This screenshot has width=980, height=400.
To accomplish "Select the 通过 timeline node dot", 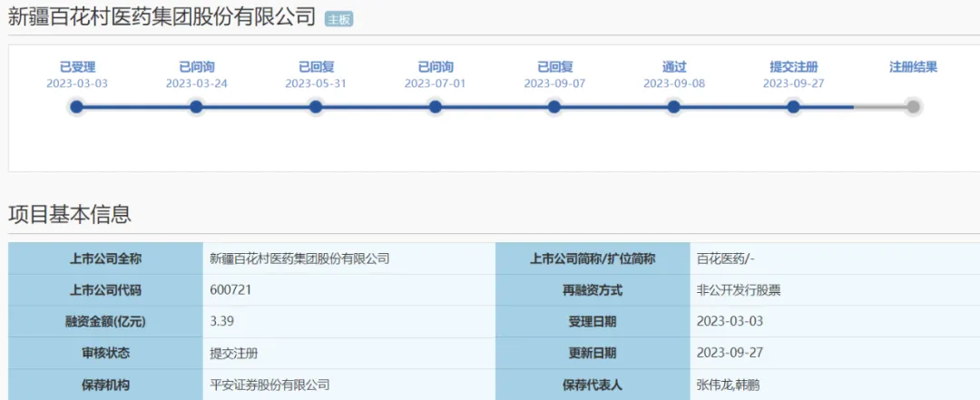I will click(673, 107).
